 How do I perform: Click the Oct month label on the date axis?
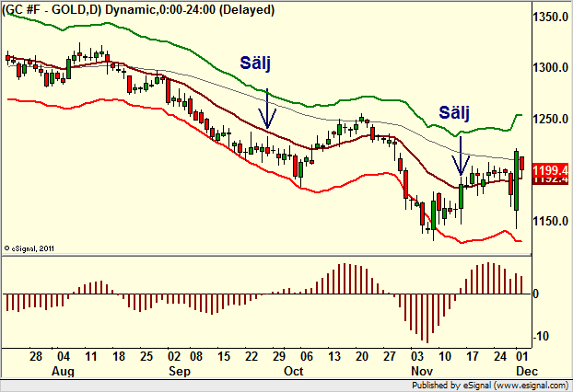click(294, 372)
